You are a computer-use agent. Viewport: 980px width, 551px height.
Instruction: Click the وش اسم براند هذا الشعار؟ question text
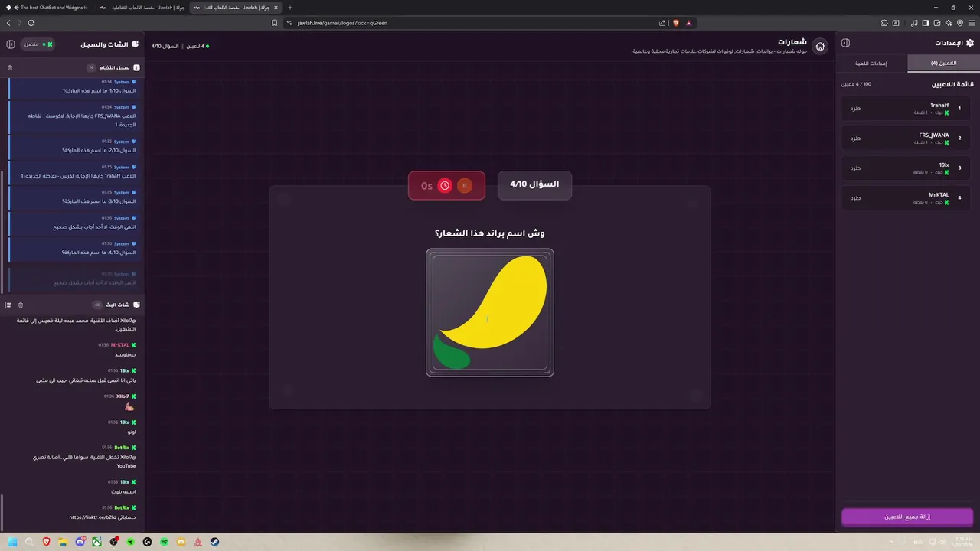(490, 233)
